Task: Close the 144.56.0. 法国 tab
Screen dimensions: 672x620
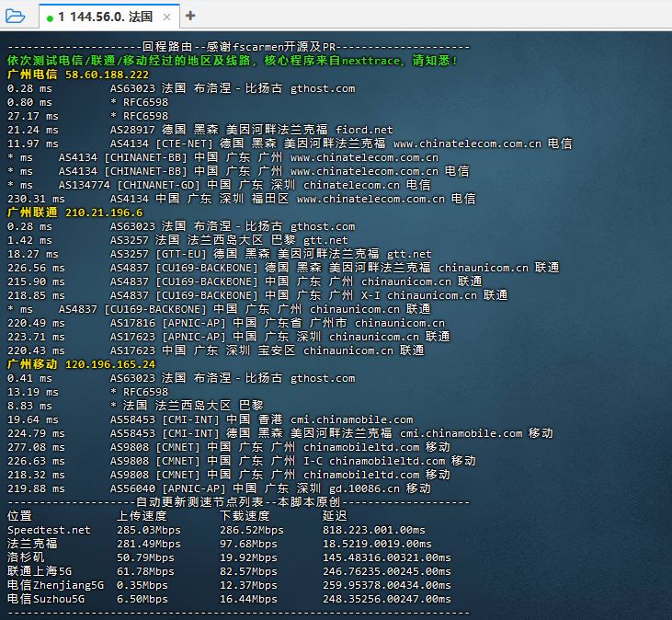Action: pyautogui.click(x=166, y=17)
